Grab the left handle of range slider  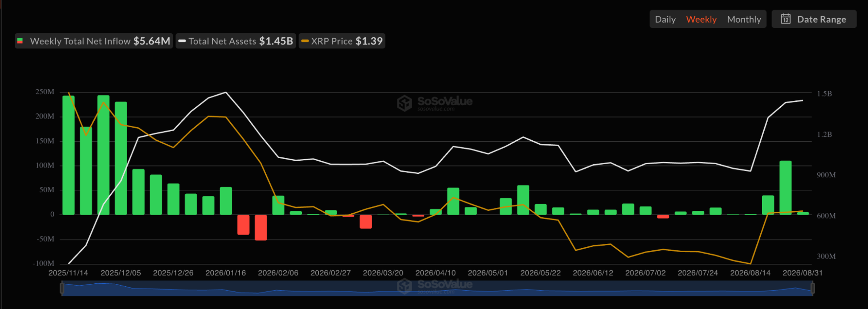(x=62, y=288)
